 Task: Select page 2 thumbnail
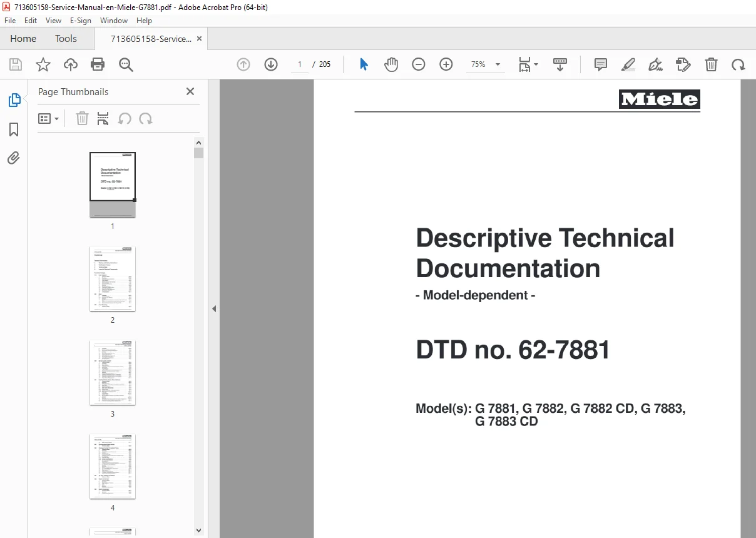pyautogui.click(x=113, y=279)
